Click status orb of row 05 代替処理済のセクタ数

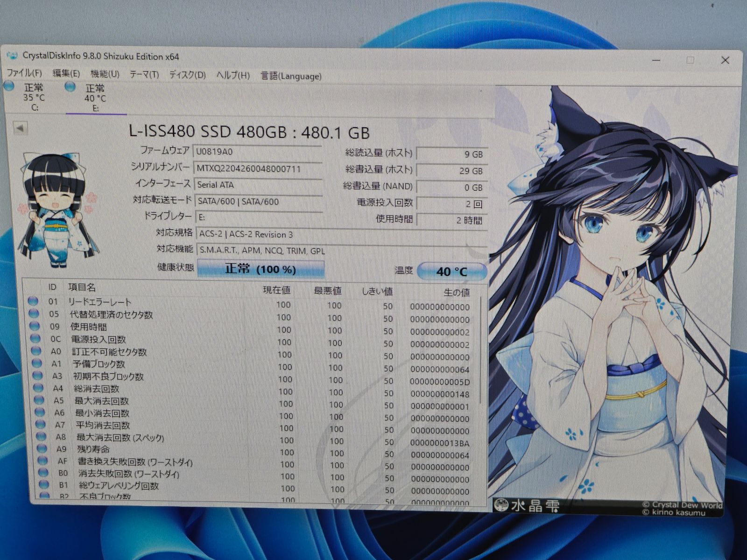click(x=34, y=314)
